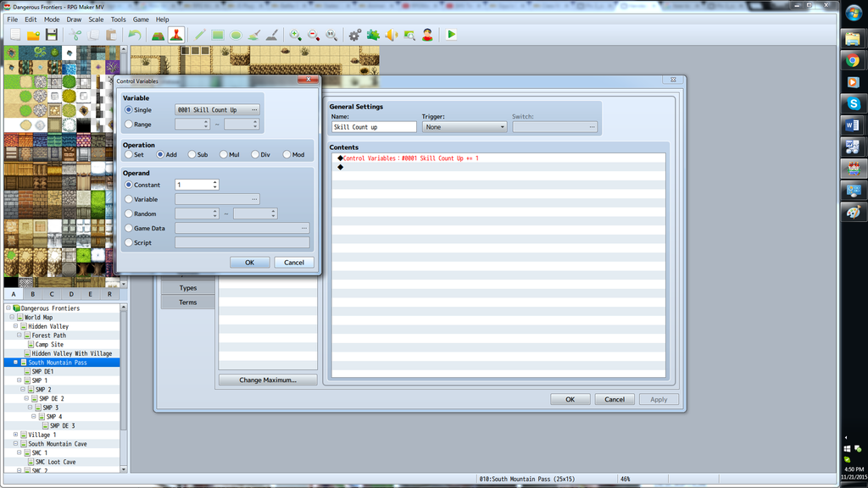Switch to tileset tab B
Viewport: 868px width, 488px height.
tap(33, 294)
